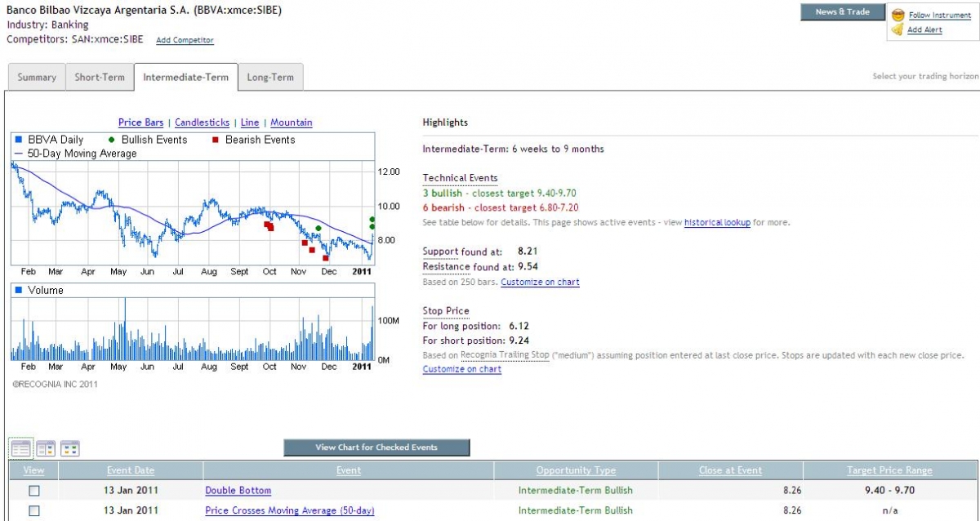Screen dimensions: 980x521
Task: Switch to the Long-Term tab
Action: coord(270,78)
